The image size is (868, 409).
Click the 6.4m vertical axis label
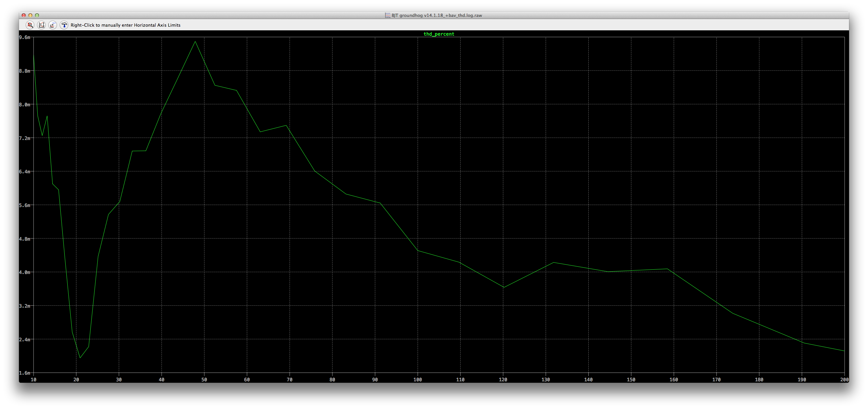pos(25,171)
